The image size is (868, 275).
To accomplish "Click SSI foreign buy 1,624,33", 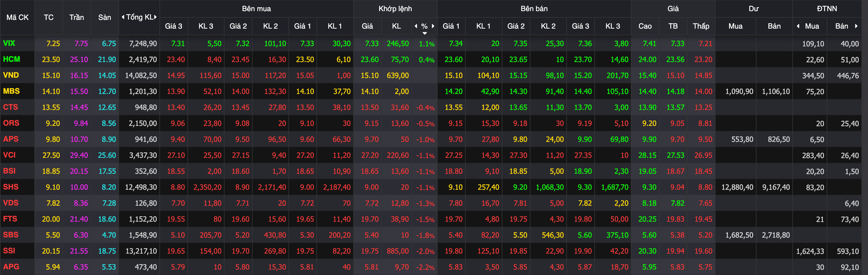I will [x=810, y=251].
